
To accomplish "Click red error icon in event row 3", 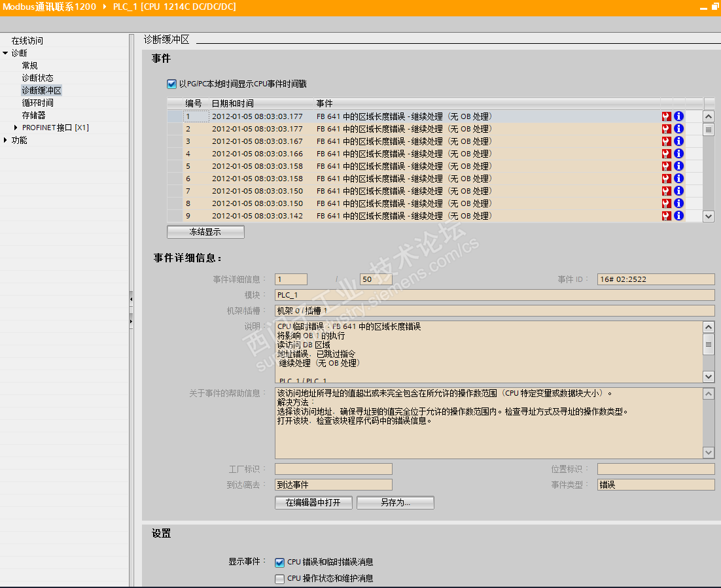I will (x=666, y=141).
